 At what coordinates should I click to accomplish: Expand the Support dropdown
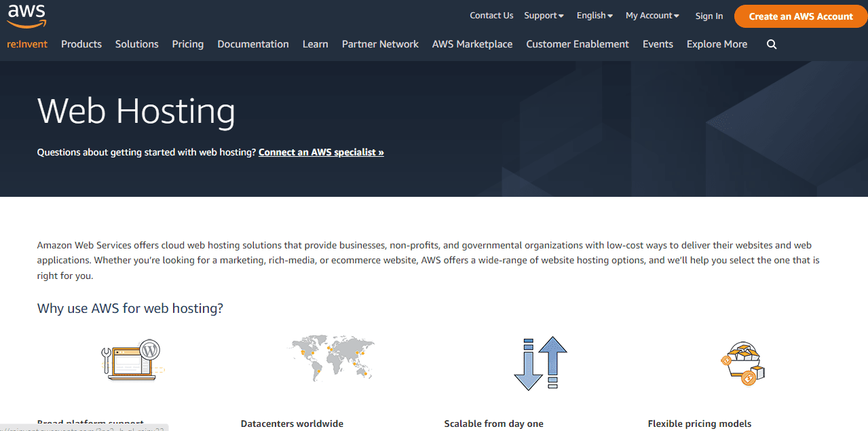[x=544, y=16]
